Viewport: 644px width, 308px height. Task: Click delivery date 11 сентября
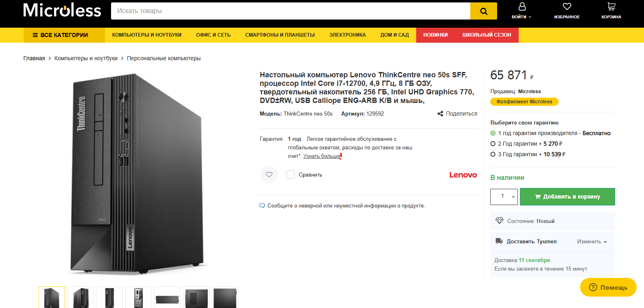pos(534,260)
